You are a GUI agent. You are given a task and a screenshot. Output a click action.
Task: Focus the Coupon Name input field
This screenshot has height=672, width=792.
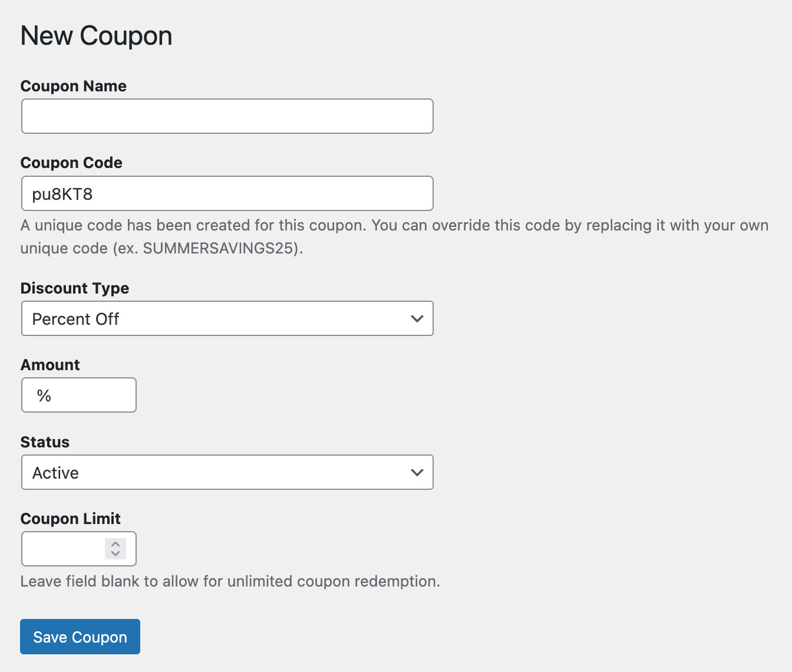[227, 116]
